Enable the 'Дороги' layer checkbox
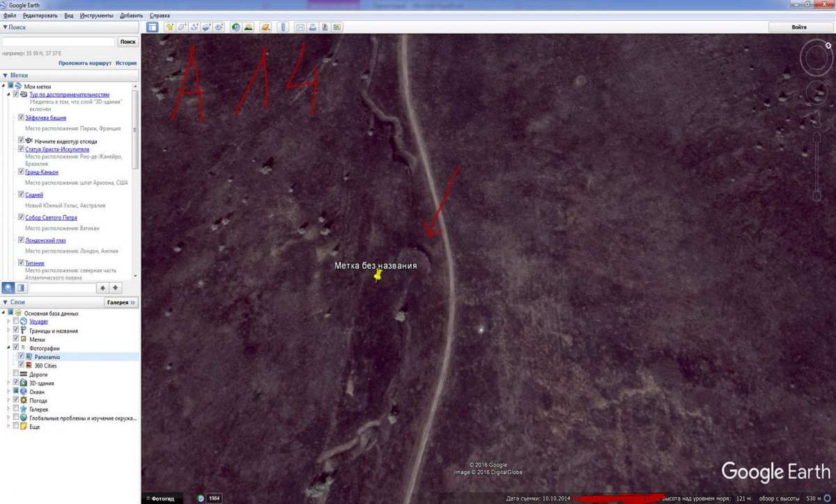Viewport: 836px width, 504px height. (x=16, y=374)
